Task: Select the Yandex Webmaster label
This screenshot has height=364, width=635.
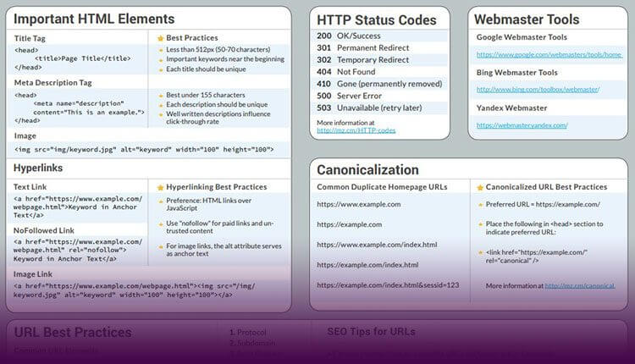Action: click(x=511, y=108)
